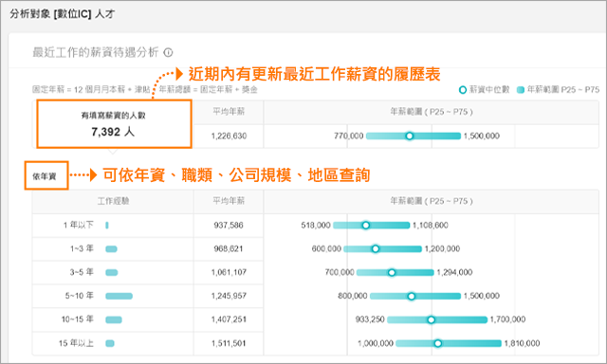
Task: Click the 工作經驗 column header
Action: pos(113,201)
